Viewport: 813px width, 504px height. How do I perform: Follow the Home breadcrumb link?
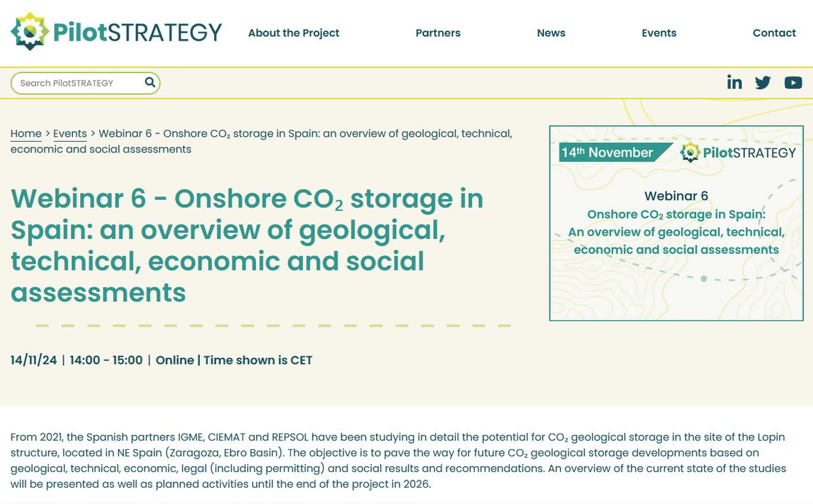[x=26, y=133]
